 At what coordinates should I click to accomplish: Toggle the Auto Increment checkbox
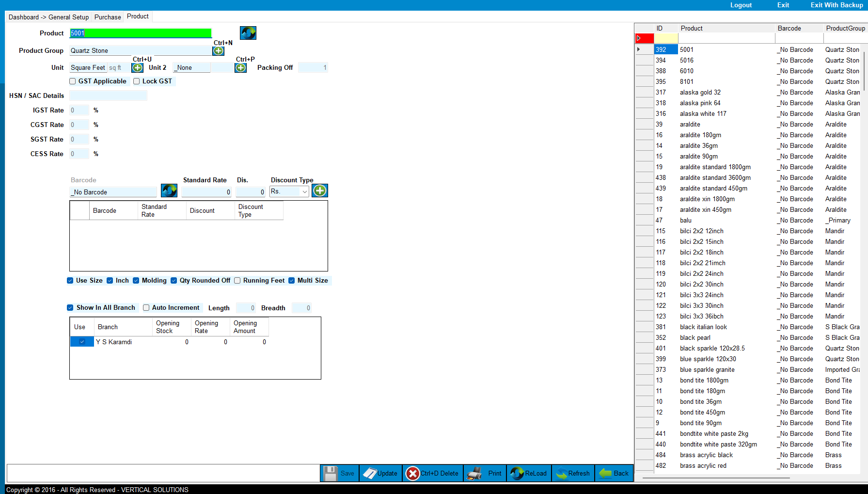click(x=146, y=308)
